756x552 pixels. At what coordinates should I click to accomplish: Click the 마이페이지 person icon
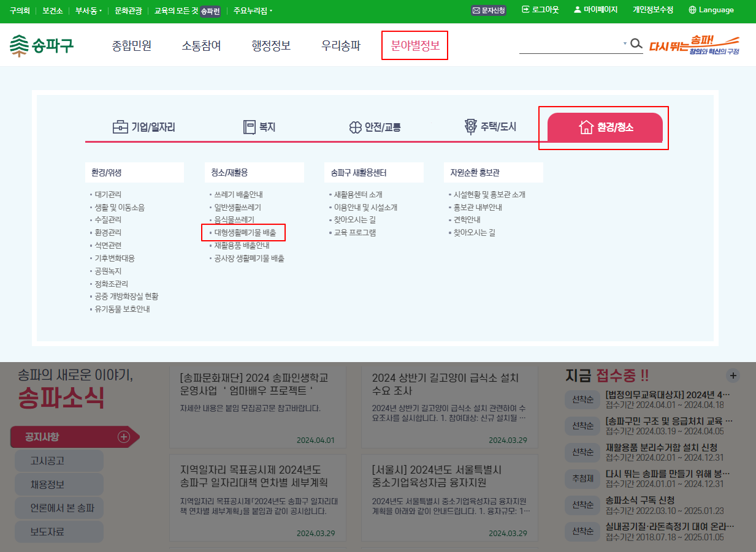[x=576, y=10]
